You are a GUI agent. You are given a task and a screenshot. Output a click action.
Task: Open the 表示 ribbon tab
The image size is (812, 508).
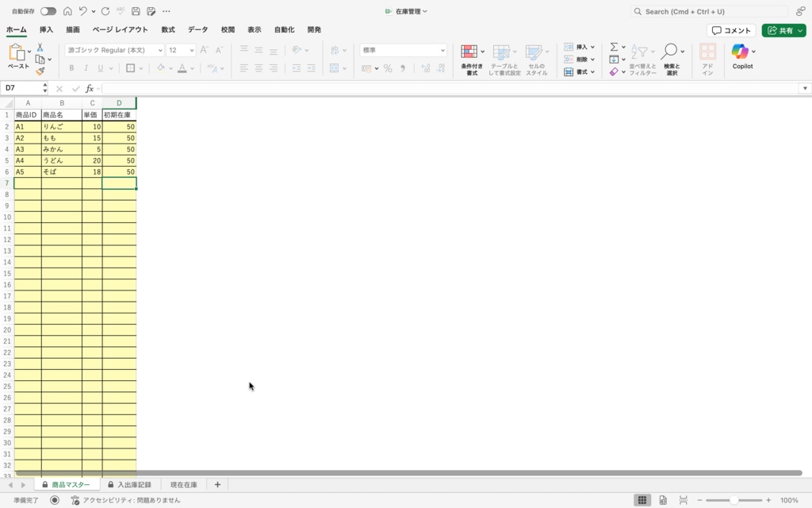click(x=255, y=29)
